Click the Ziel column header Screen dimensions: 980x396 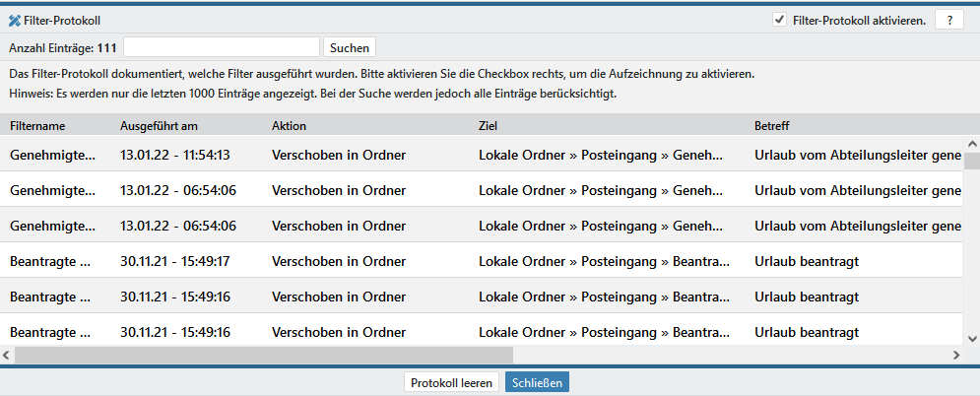pos(488,126)
